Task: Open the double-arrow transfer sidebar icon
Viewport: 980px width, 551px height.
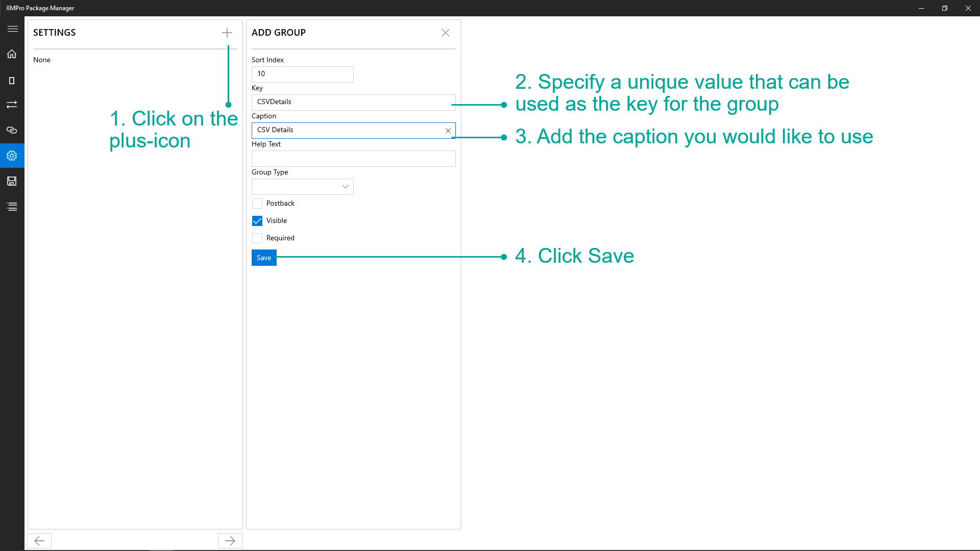Action: (12, 105)
